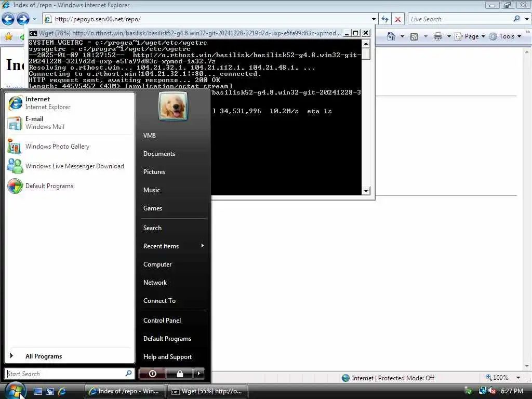The height and width of the screenshot is (399, 532).
Task: Open E-mail Windows Mail entry
Action: (70, 123)
